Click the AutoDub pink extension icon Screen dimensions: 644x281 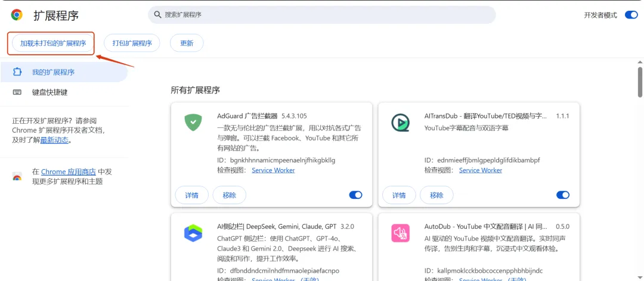(x=401, y=233)
